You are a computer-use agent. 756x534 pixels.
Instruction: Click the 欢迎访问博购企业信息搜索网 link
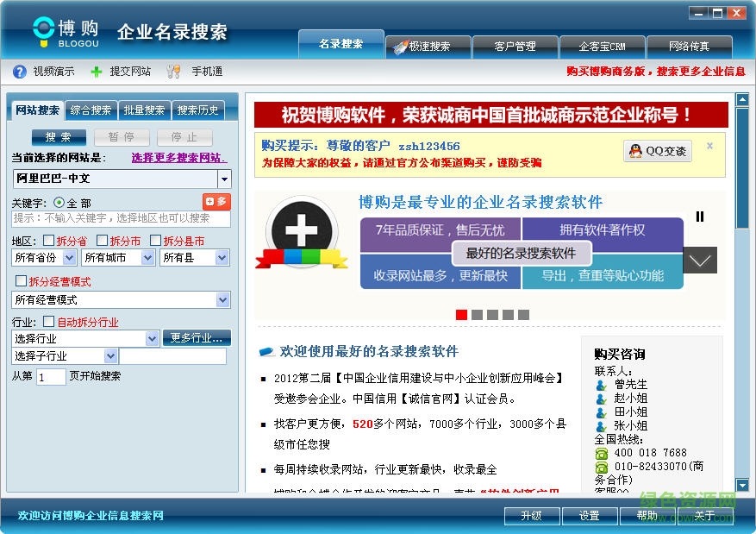[91, 516]
